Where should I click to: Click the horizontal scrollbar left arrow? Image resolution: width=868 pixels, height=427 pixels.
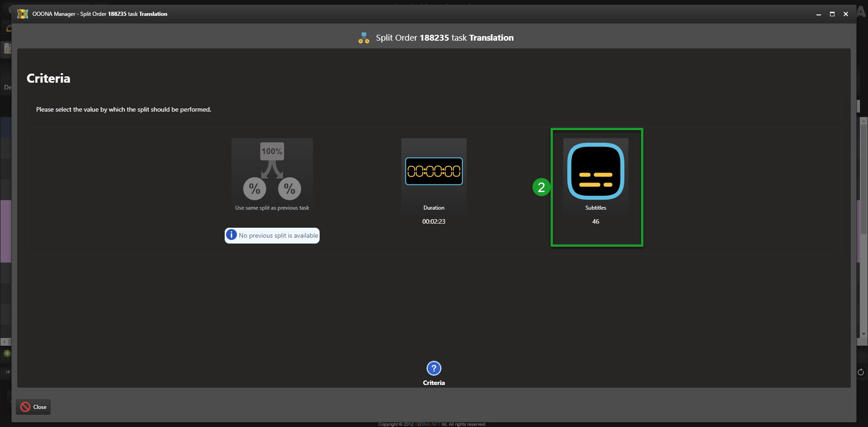point(4,342)
